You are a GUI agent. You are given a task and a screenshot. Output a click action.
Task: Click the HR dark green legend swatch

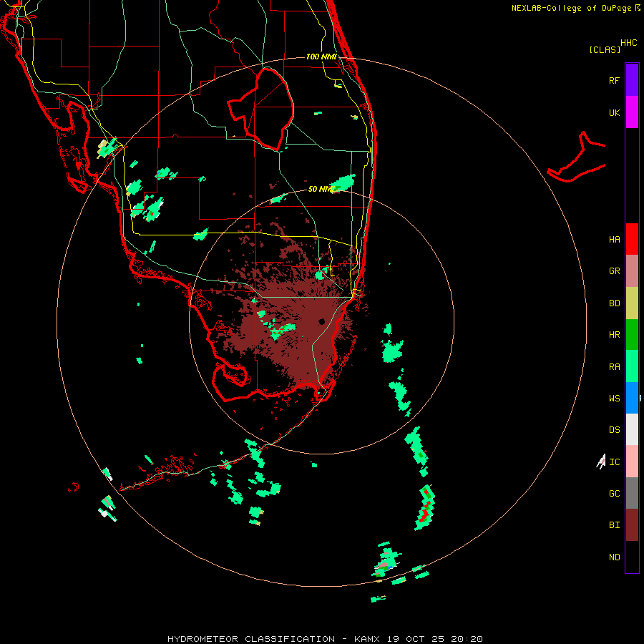pos(632,334)
